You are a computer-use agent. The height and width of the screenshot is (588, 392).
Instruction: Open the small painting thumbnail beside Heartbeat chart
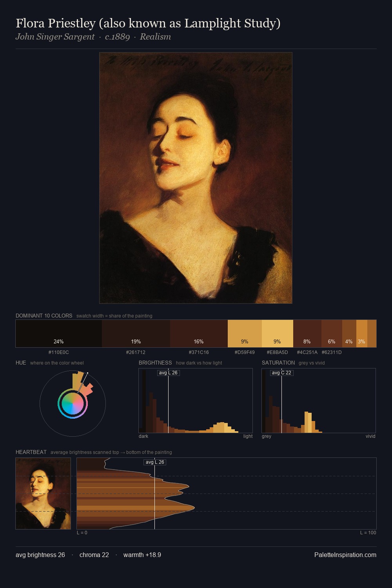pos(43,494)
